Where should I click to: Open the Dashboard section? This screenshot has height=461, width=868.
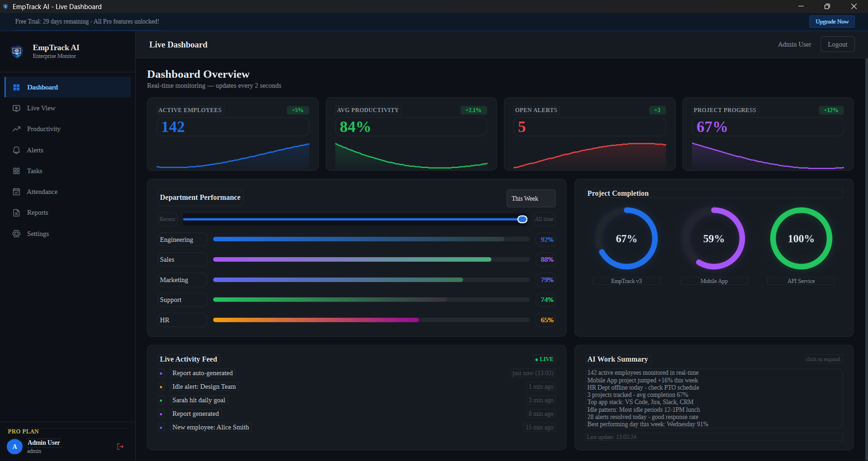point(68,87)
